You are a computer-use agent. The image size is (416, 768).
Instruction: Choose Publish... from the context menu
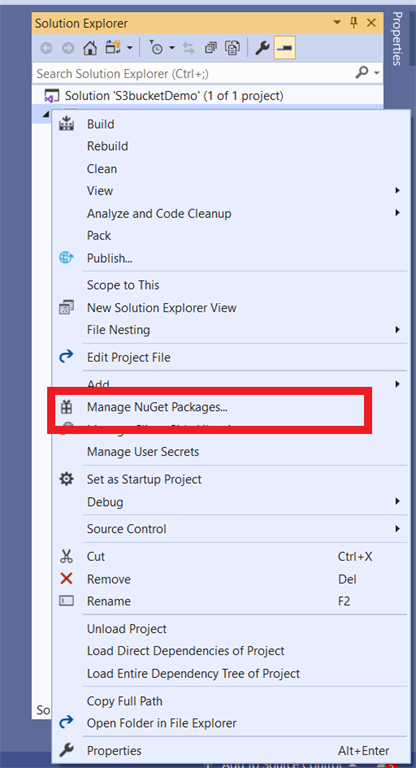(x=110, y=258)
